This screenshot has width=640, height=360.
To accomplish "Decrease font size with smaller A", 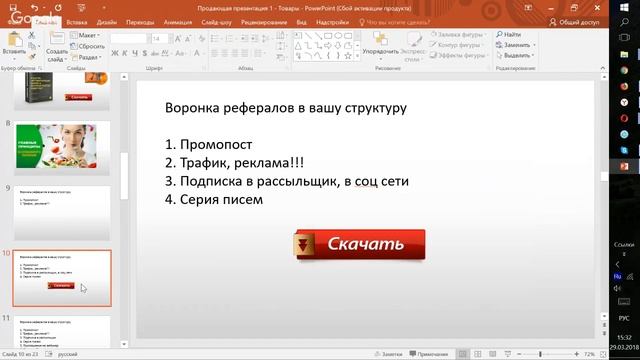I will tap(188, 39).
